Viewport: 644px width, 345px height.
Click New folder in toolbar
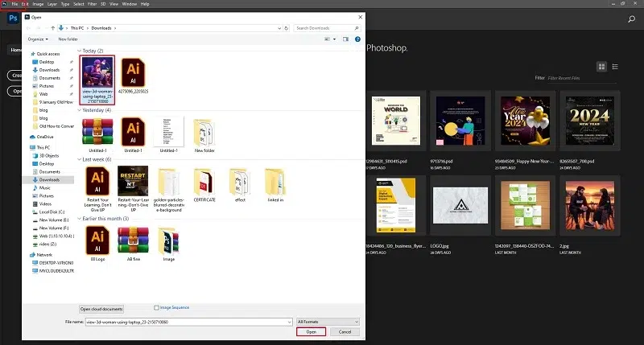(x=68, y=39)
